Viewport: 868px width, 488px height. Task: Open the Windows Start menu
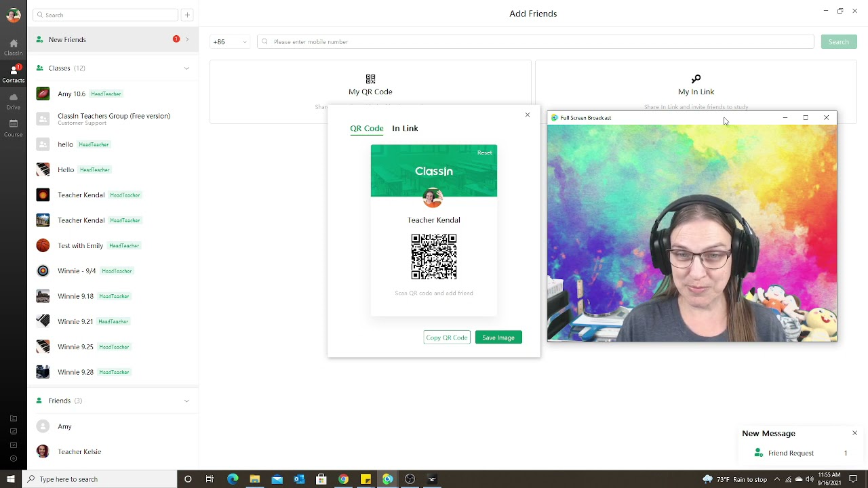pos(10,479)
